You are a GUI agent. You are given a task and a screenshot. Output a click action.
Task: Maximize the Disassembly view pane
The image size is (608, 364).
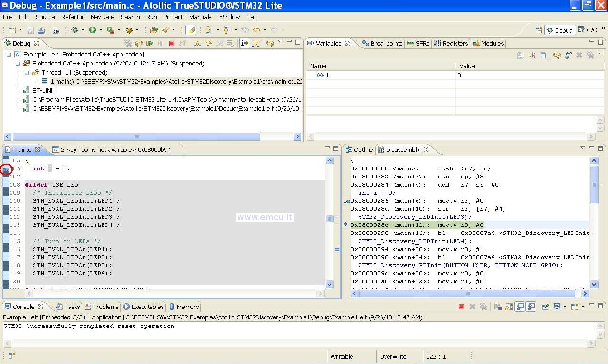[x=600, y=149]
